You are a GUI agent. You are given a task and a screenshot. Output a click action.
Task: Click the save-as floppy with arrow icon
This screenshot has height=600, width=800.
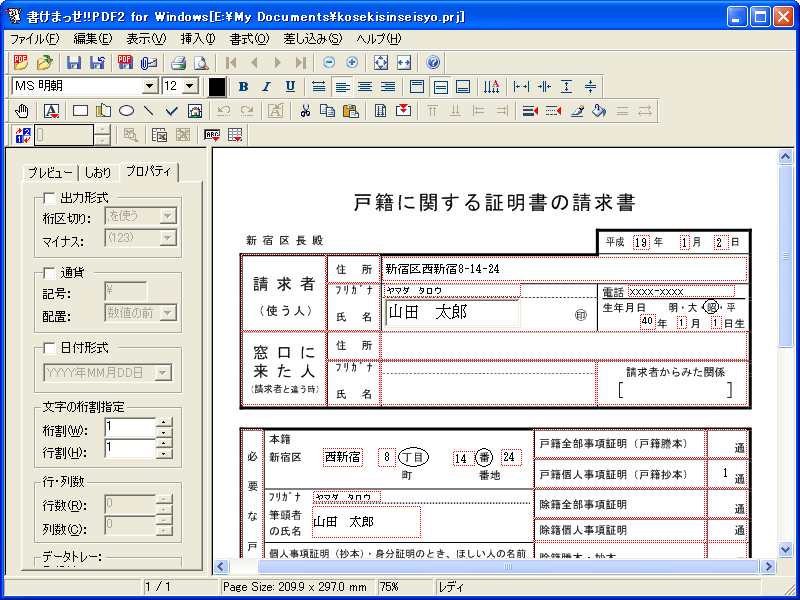97,62
